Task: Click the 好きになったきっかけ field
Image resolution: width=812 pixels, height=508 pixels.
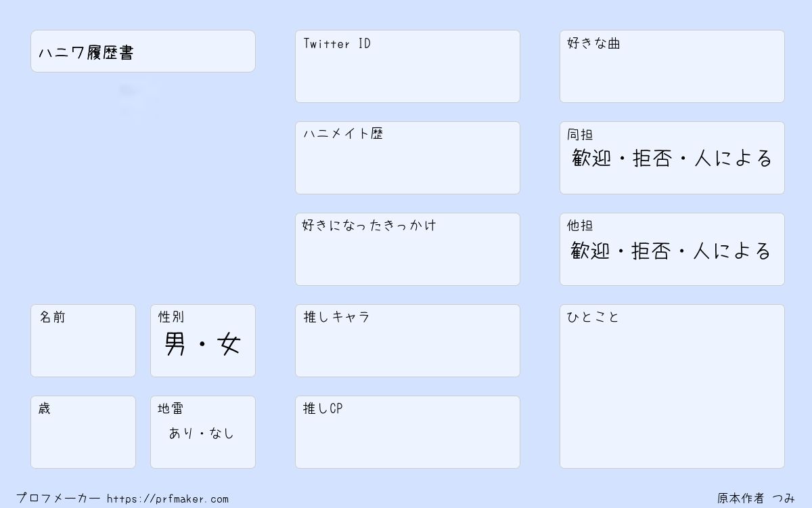Action: click(407, 249)
